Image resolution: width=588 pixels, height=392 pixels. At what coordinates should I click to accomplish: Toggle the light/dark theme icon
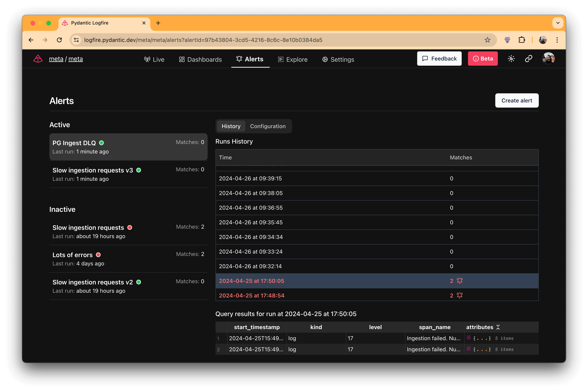point(511,59)
